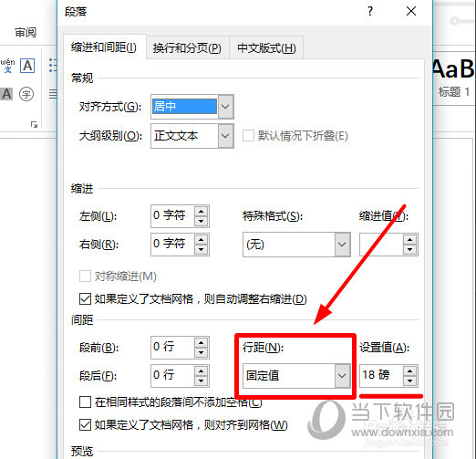
Task: Open the 特殊格式 dropdown
Action: click(342, 245)
